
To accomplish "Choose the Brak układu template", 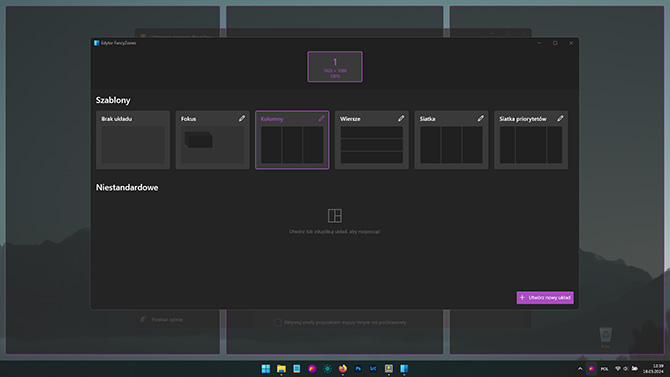I will [133, 140].
